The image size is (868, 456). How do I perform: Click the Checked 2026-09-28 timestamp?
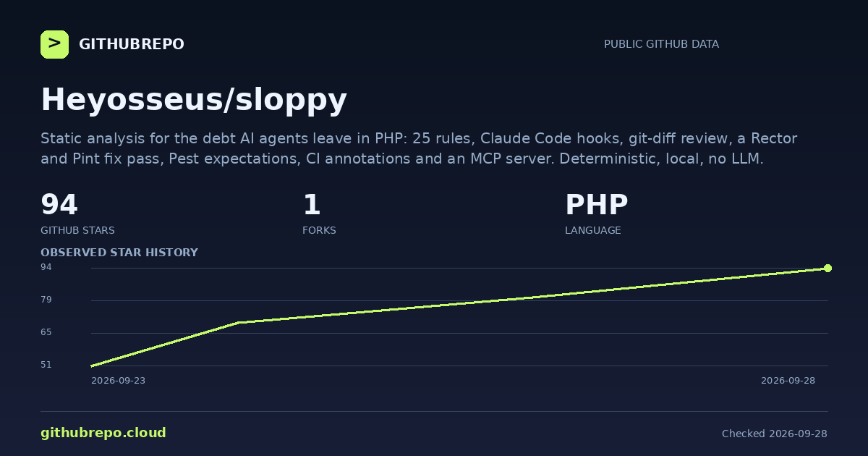click(775, 434)
